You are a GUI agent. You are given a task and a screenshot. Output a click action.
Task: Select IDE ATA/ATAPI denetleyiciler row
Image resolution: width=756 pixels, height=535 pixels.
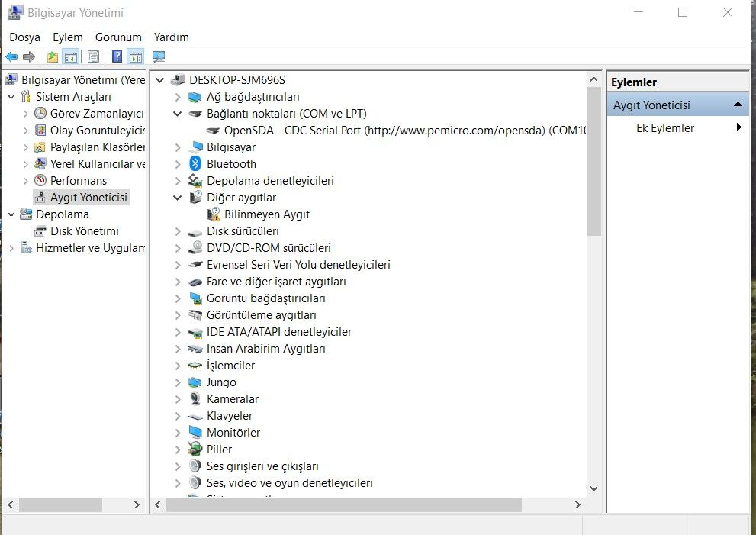(279, 332)
